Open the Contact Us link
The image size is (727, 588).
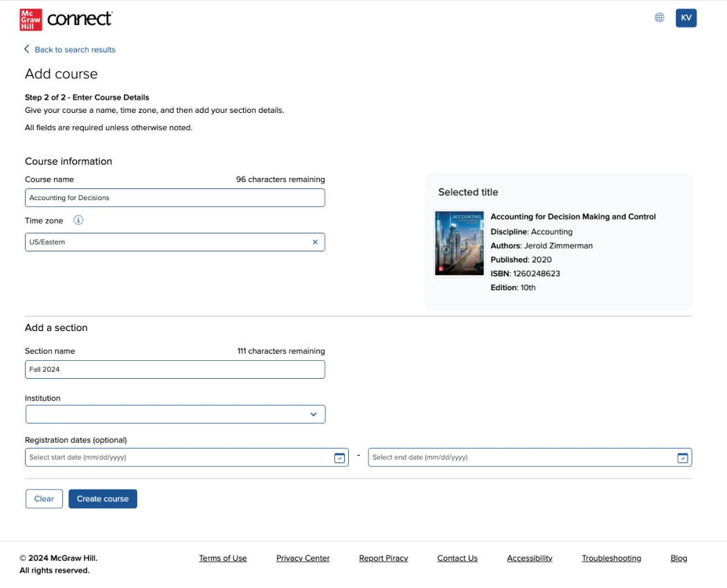pyautogui.click(x=457, y=558)
